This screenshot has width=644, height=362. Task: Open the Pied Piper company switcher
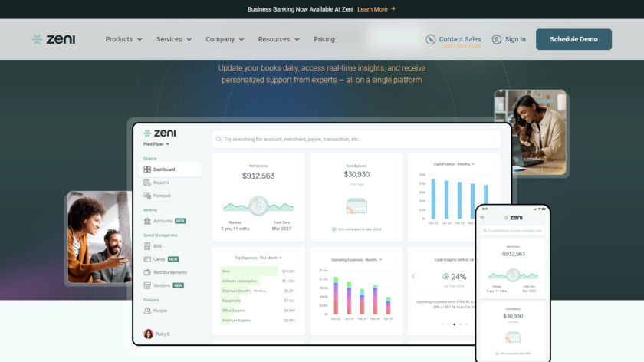click(x=156, y=144)
